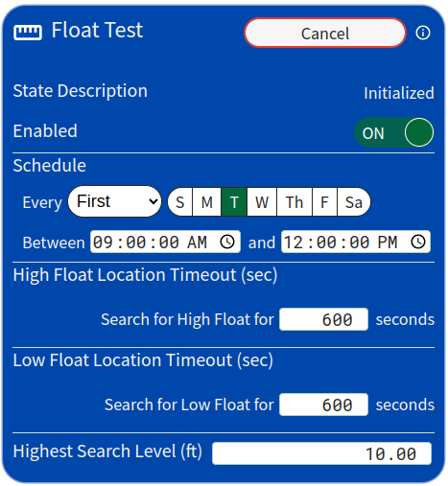Toggle Wednesday (W) in the schedule

pos(262,202)
